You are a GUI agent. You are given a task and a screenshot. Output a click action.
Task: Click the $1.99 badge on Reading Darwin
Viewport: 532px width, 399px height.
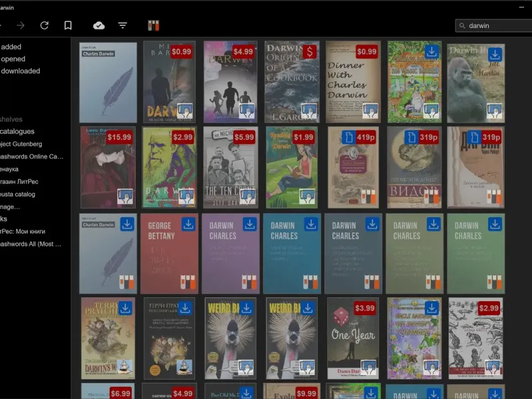coord(303,137)
